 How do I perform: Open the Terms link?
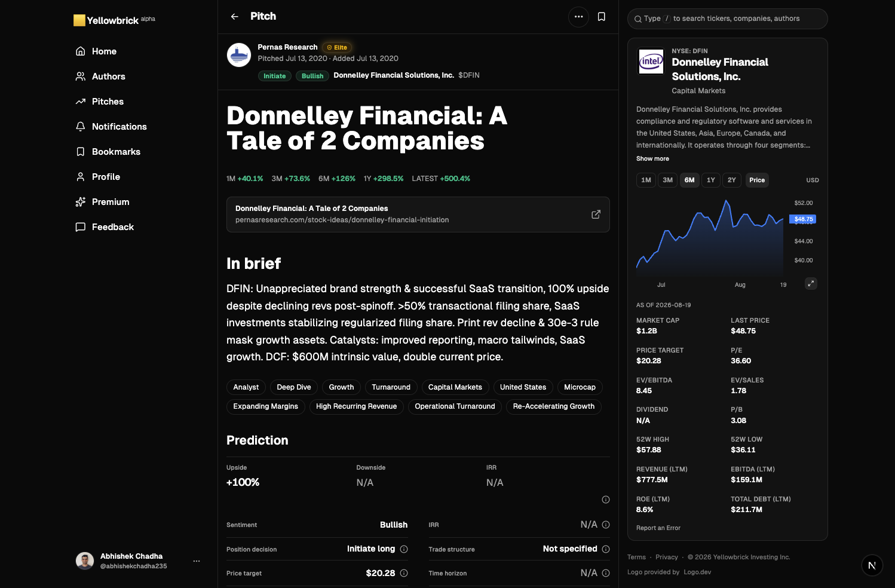click(x=636, y=557)
